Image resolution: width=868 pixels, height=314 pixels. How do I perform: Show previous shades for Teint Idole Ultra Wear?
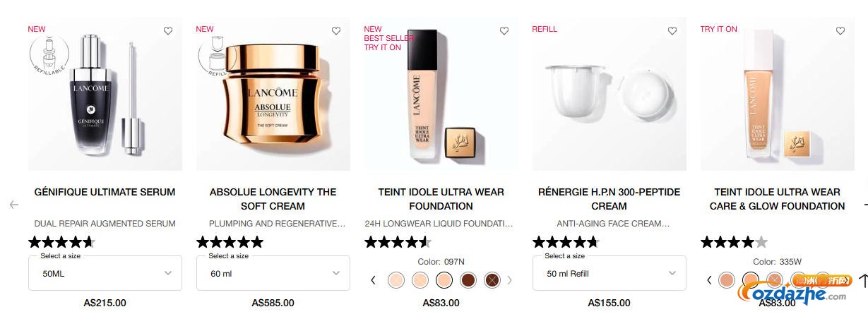(373, 280)
